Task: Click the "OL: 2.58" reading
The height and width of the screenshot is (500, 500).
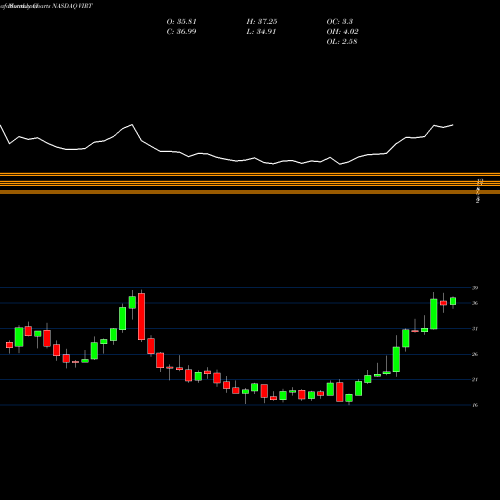Action: pyautogui.click(x=342, y=42)
